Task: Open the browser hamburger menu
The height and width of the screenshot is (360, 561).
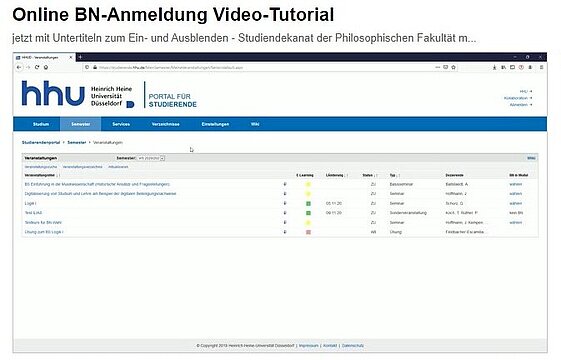Action: tap(542, 67)
